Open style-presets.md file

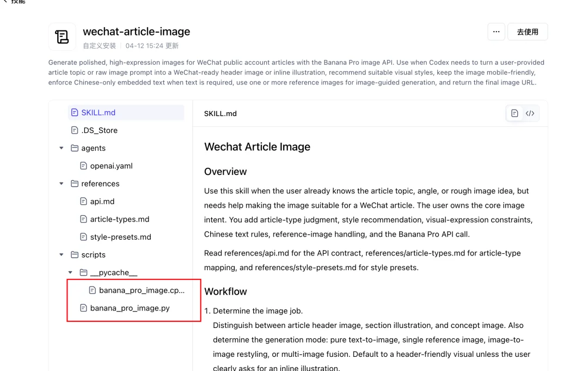coord(120,237)
